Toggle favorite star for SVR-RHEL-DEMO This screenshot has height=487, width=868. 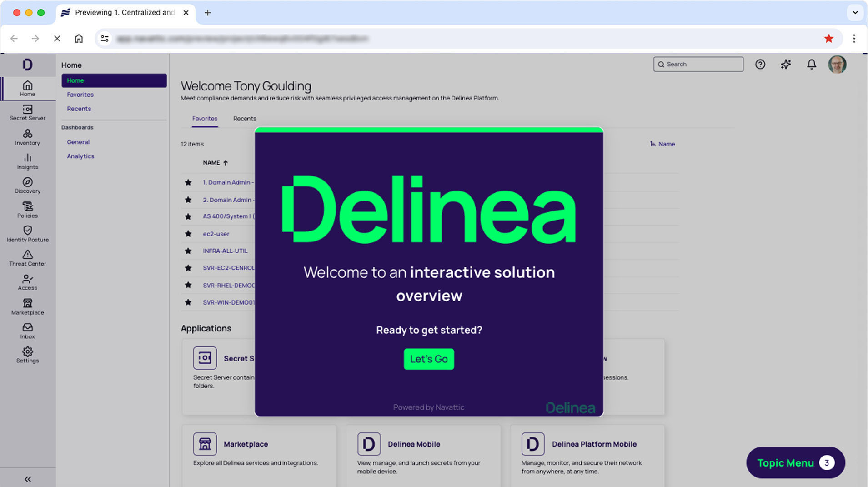[188, 285]
